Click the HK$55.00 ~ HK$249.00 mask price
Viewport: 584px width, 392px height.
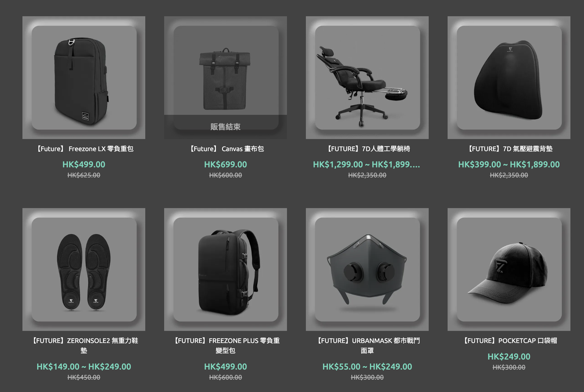(367, 367)
